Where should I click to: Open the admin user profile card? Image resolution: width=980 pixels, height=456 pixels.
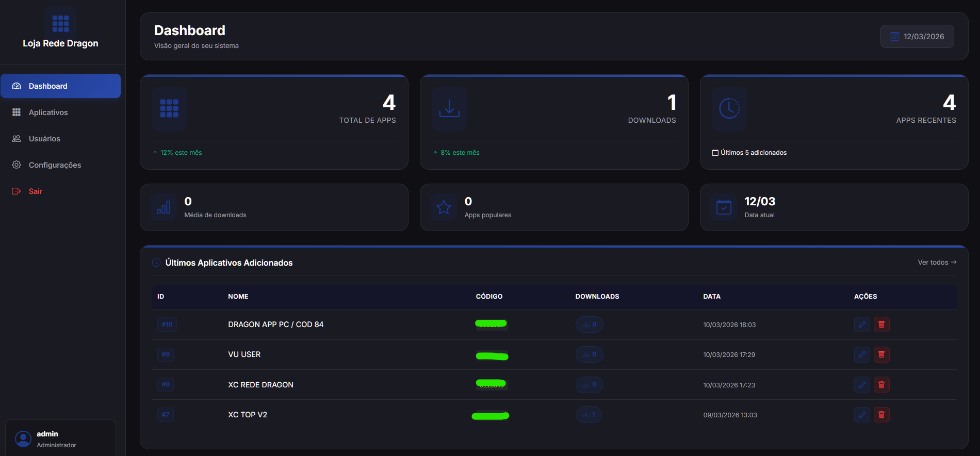[60, 438]
